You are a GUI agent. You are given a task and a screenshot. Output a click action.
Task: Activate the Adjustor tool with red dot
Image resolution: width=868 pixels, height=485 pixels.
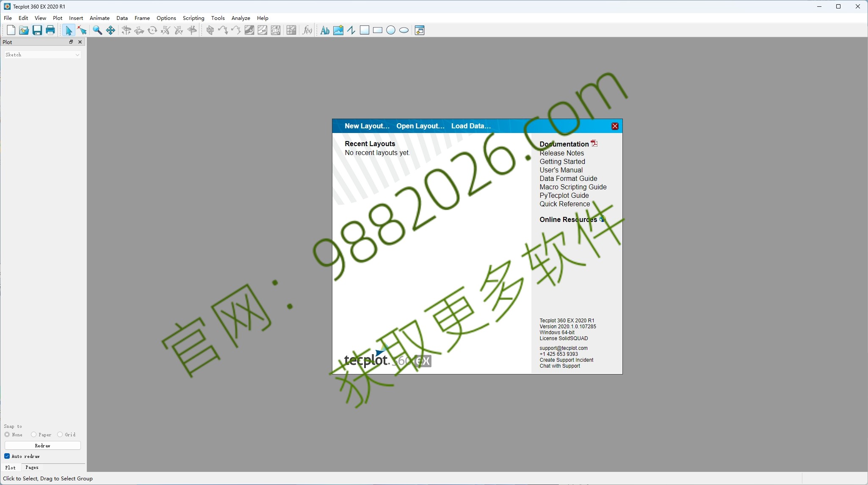(82, 30)
